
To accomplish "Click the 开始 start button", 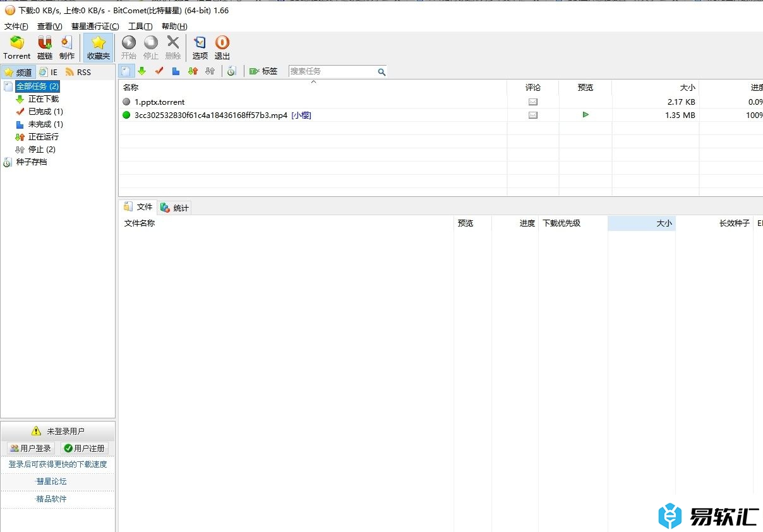I will pyautogui.click(x=129, y=48).
